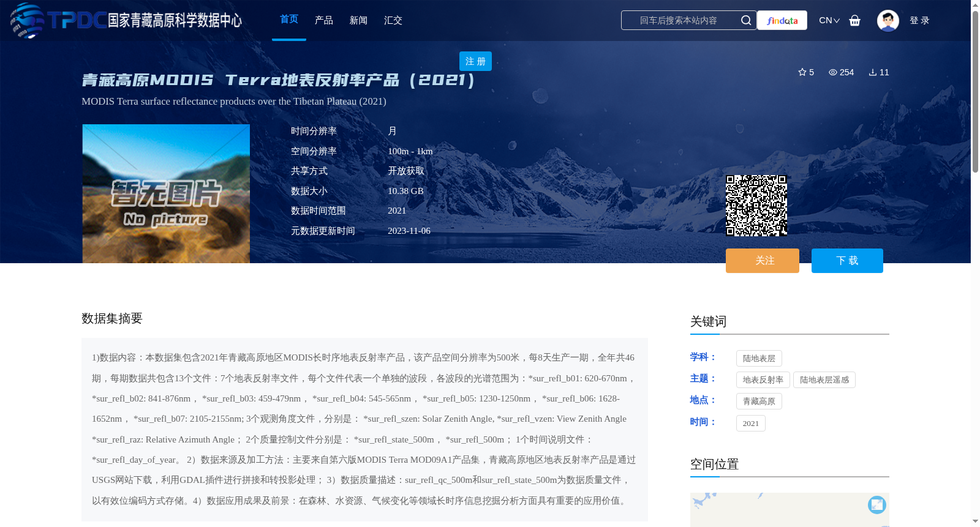Select the 陆地表层 keyword tag
The height and width of the screenshot is (527, 980).
tap(759, 358)
